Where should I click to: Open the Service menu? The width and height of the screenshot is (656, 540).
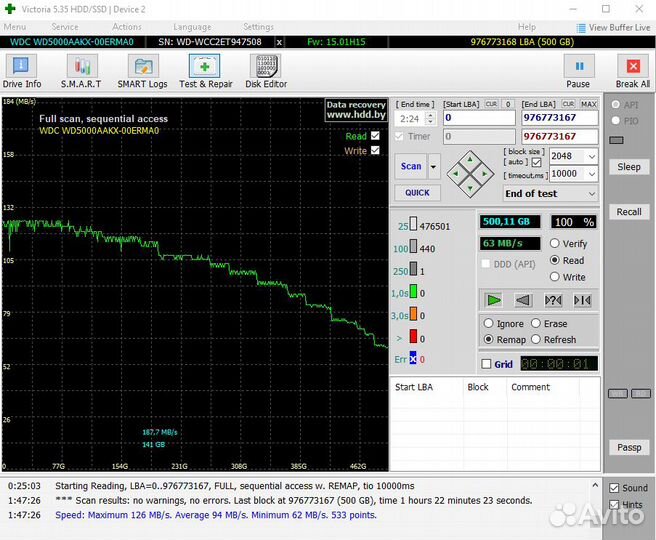click(x=65, y=27)
